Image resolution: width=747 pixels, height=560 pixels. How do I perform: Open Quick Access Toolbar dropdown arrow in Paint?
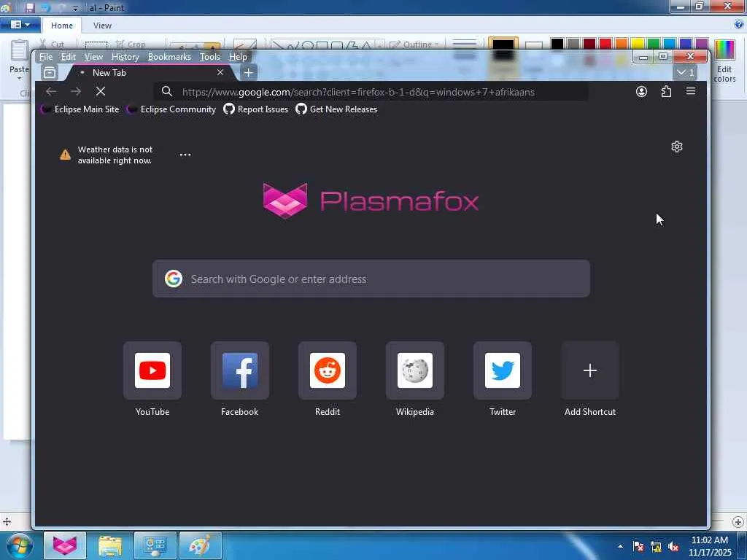pos(75,8)
